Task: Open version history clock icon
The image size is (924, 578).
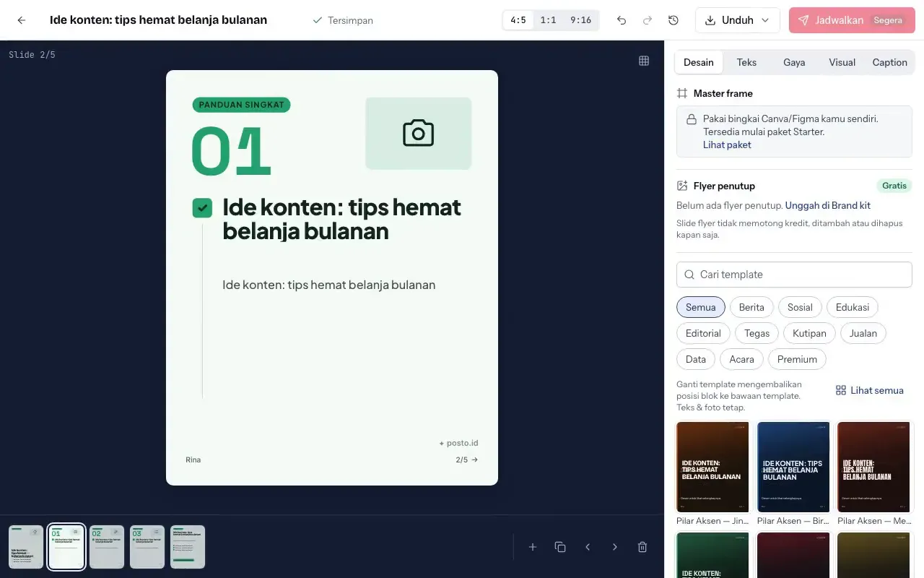Action: pos(674,20)
